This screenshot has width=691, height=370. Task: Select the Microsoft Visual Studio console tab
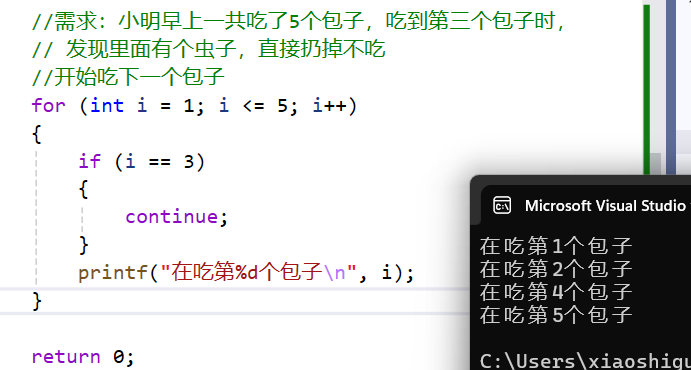click(586, 205)
